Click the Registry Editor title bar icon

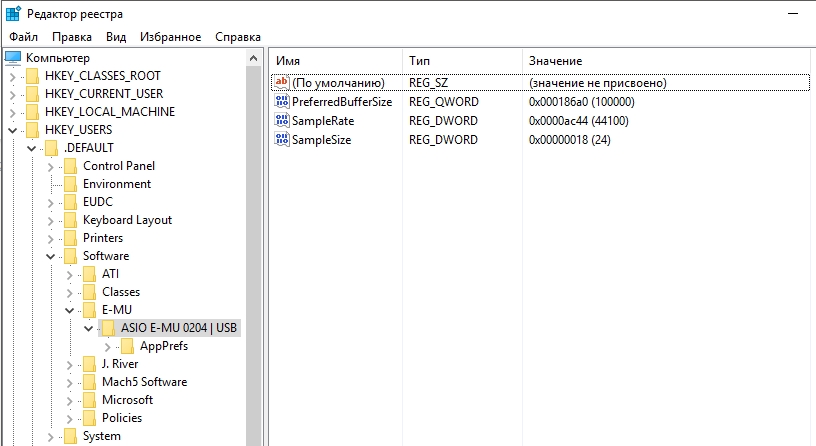12,14
